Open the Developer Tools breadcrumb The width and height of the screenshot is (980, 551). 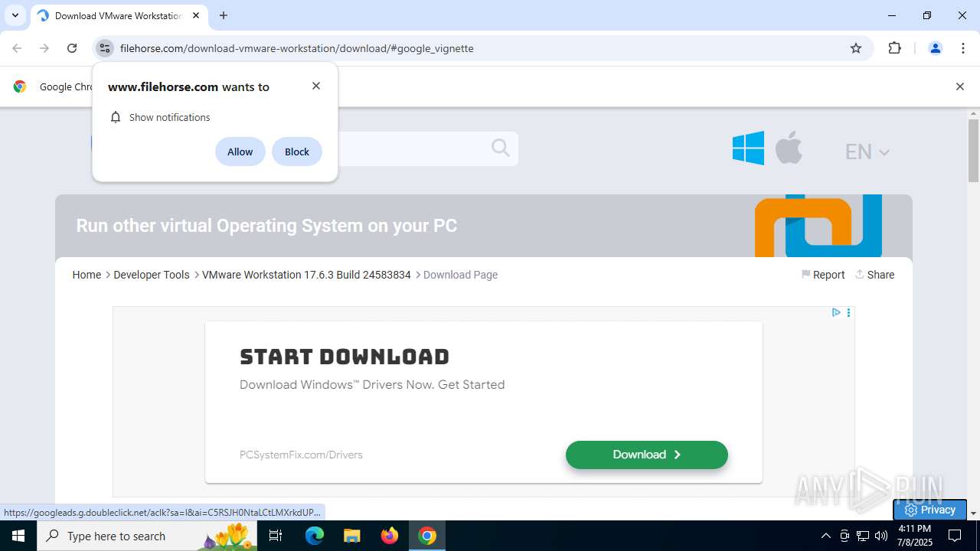coord(152,275)
